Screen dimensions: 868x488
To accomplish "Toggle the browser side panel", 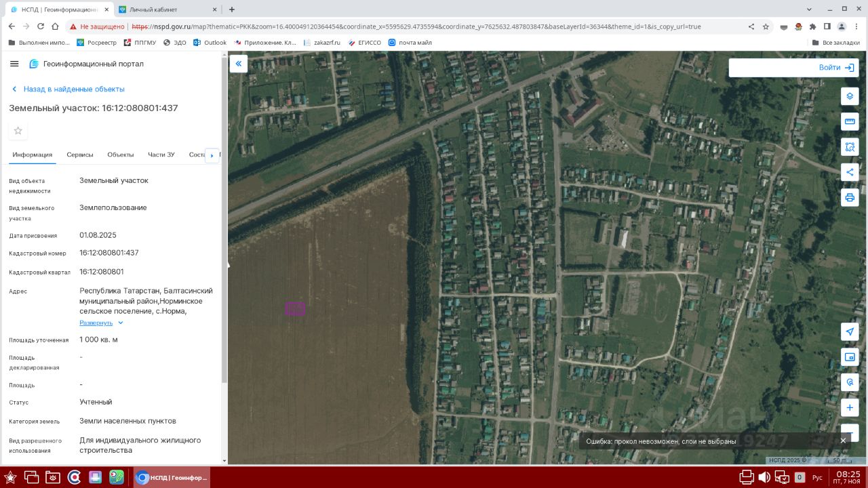I will [827, 26].
